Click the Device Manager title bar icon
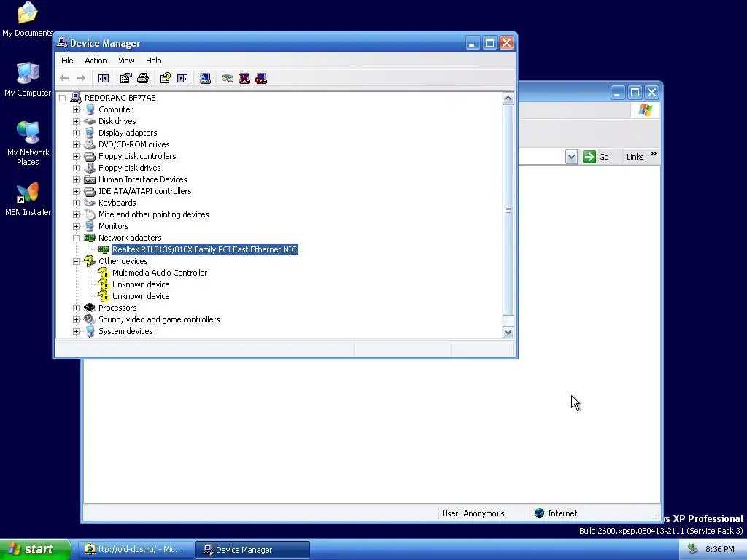 click(x=62, y=42)
